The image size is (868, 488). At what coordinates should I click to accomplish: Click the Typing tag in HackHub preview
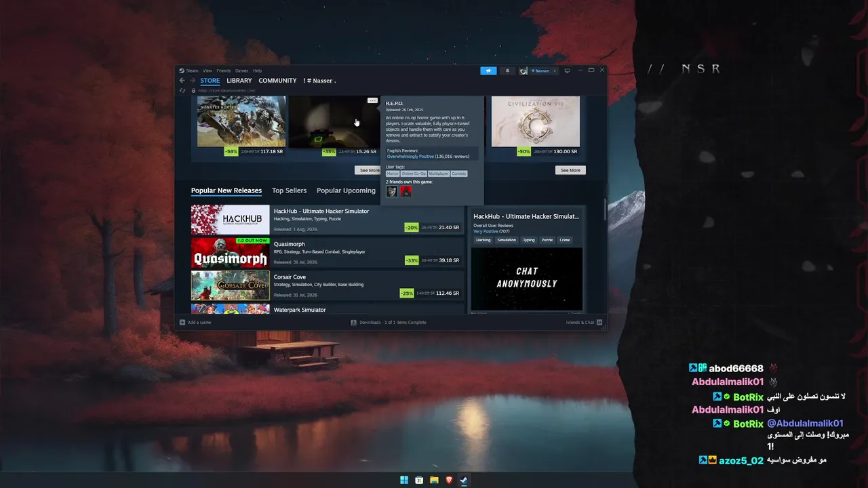(529, 240)
